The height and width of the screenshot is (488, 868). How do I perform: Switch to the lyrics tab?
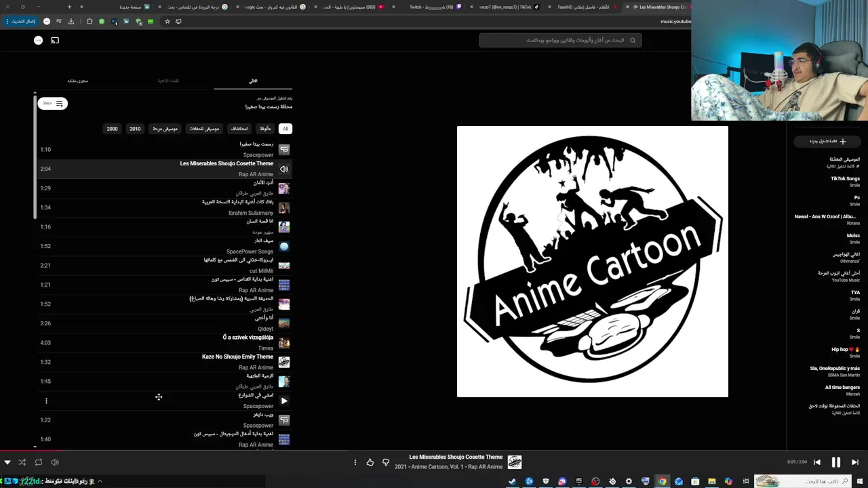point(168,81)
